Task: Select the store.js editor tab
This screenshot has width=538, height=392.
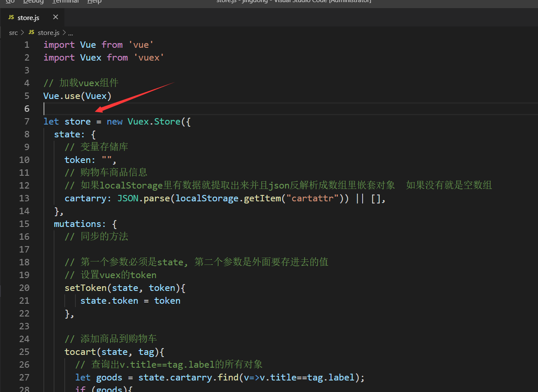Action: click(x=32, y=17)
